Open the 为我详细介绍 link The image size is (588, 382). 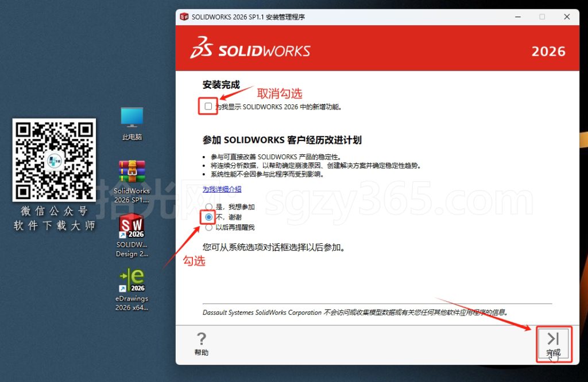222,189
